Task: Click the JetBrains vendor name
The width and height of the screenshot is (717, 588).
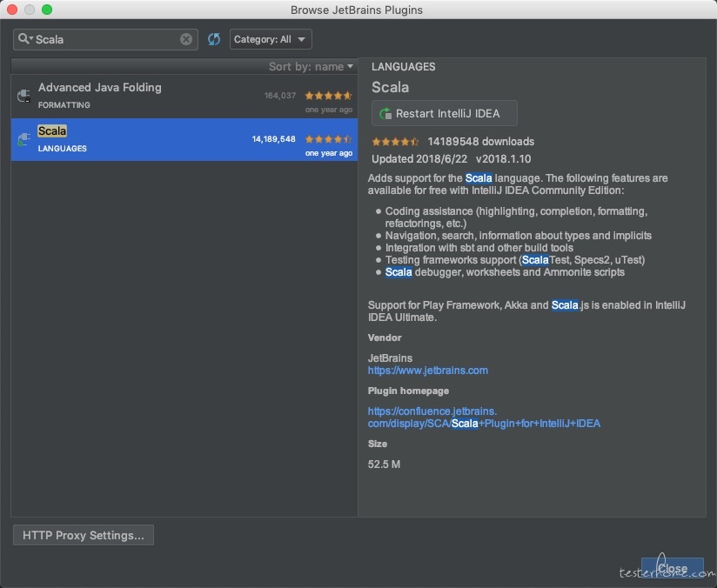Action: pos(390,358)
